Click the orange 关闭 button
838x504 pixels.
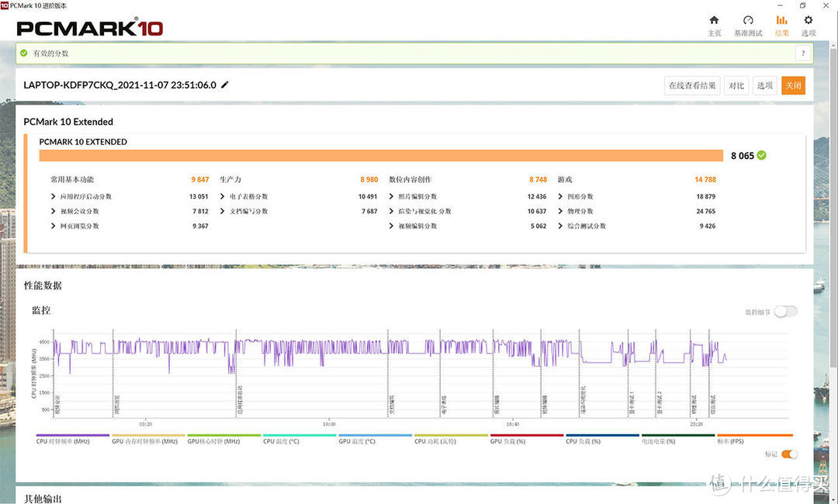pos(793,85)
